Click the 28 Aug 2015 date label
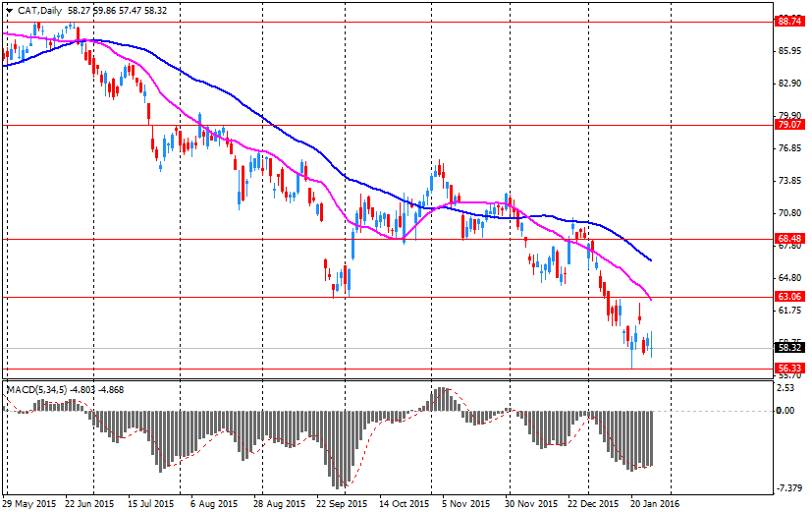The width and height of the screenshot is (812, 512). (279, 504)
